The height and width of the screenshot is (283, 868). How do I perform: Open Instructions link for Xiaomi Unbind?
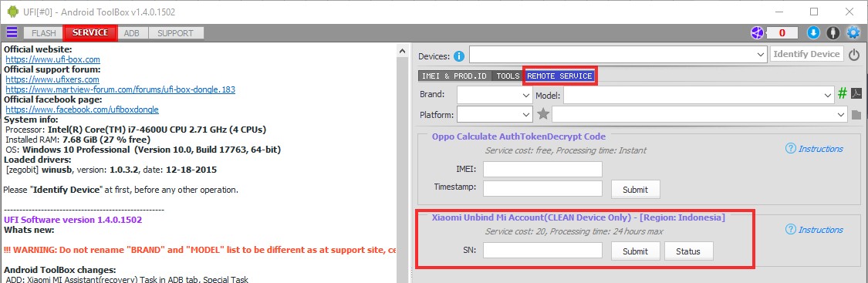[814, 229]
